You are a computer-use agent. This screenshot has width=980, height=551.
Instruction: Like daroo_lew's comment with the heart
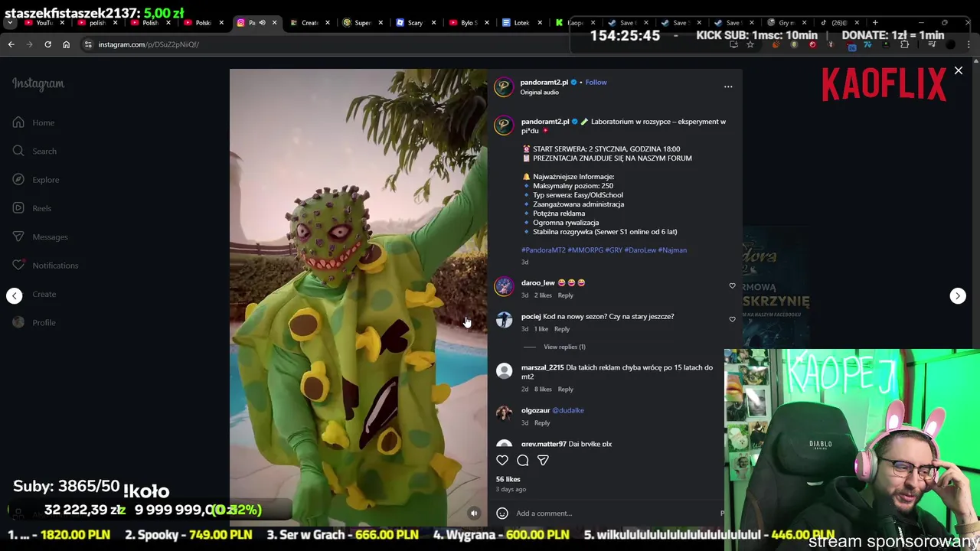(732, 285)
